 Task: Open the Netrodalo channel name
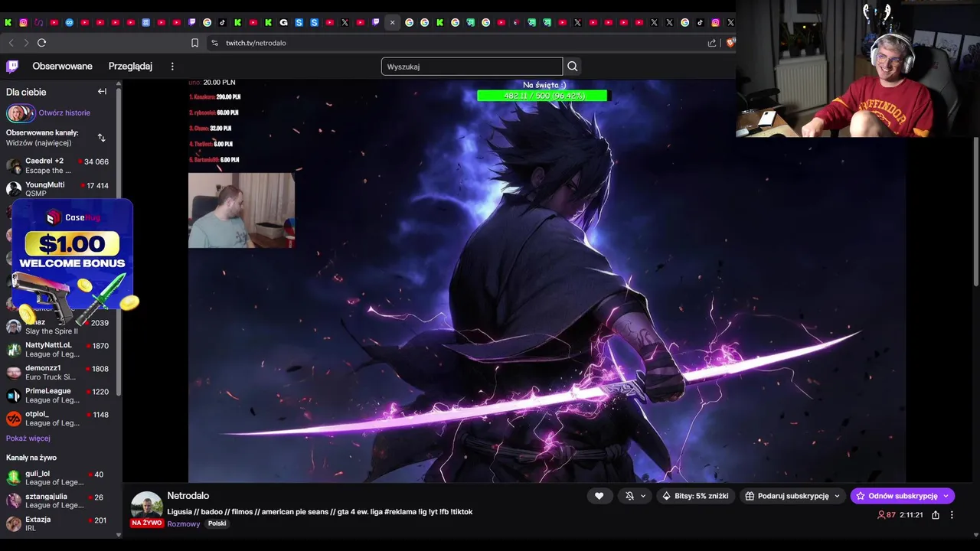pyautogui.click(x=188, y=496)
